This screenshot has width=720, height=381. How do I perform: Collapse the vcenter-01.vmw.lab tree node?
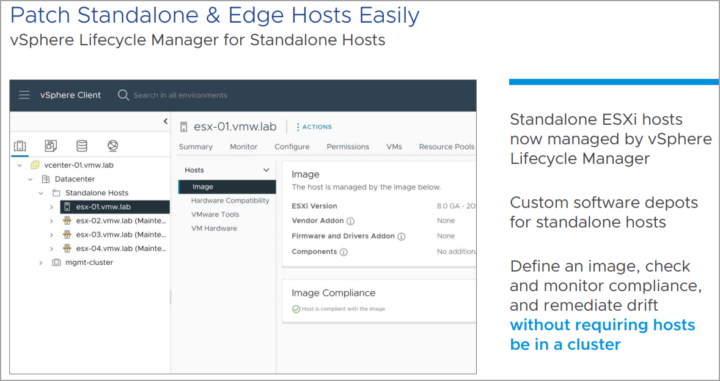pyautogui.click(x=19, y=165)
